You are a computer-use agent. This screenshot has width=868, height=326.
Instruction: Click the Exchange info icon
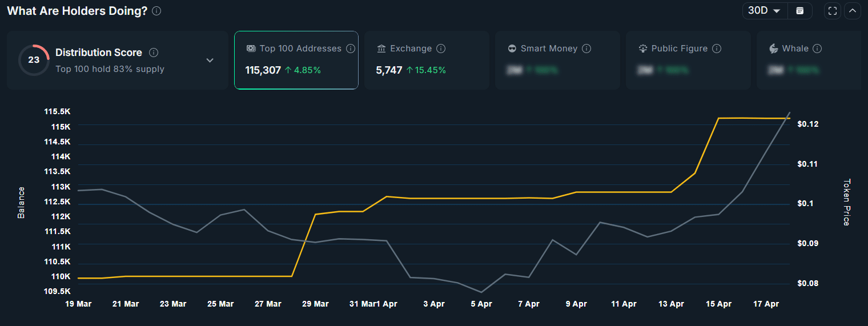[441, 49]
